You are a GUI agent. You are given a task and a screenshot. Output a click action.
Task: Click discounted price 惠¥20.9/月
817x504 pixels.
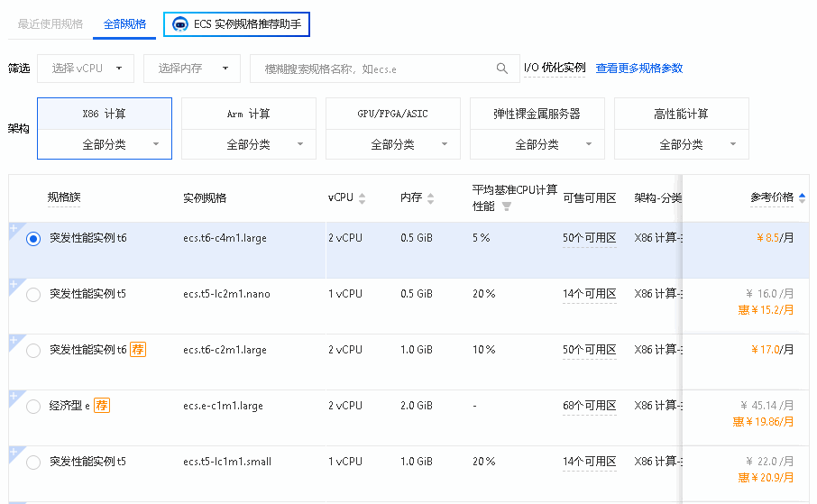[x=766, y=478]
